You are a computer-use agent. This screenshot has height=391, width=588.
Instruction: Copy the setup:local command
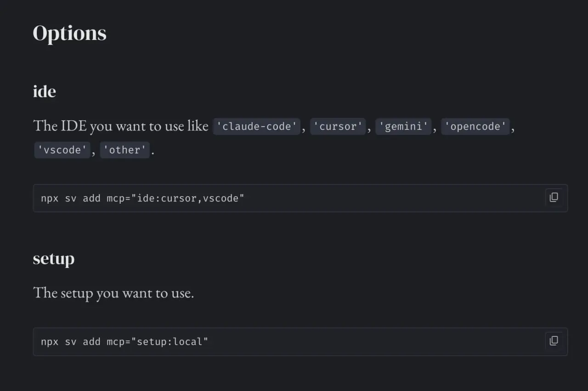554,341
